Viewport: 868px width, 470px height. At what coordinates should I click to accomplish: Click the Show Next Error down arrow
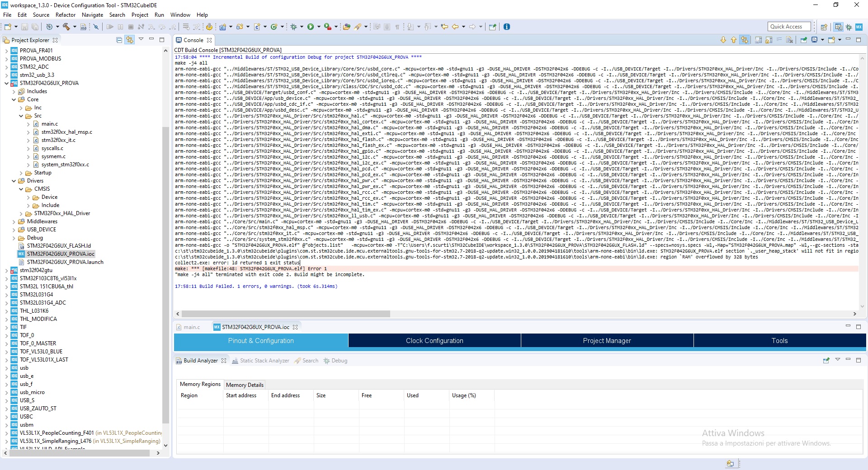click(723, 40)
